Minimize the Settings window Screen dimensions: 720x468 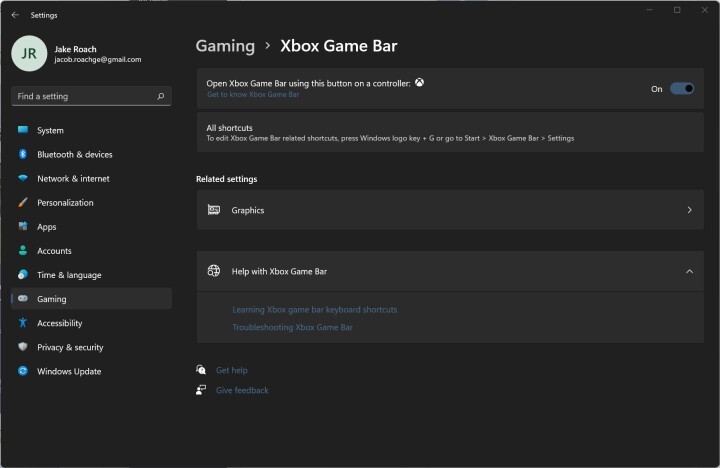coord(649,10)
